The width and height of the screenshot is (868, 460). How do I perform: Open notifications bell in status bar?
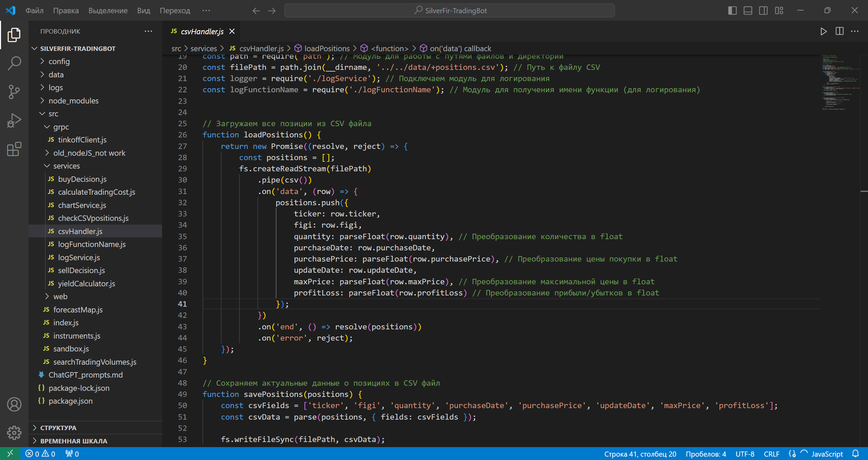(x=855, y=454)
